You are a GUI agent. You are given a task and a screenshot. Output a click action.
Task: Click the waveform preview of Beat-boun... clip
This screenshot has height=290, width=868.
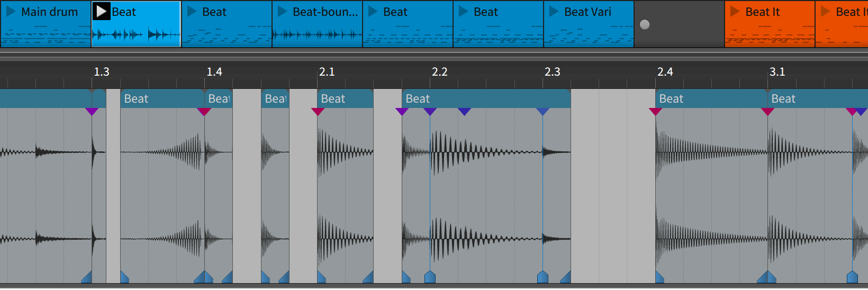pyautogui.click(x=317, y=35)
